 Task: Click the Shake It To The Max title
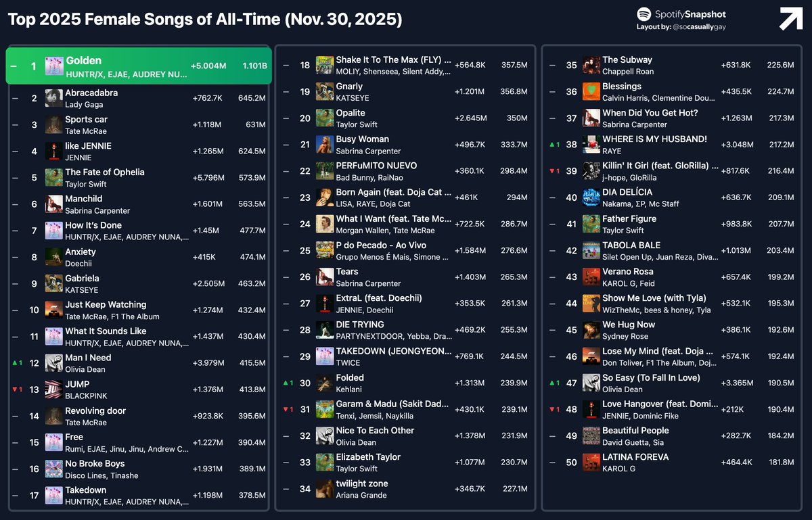click(x=394, y=60)
